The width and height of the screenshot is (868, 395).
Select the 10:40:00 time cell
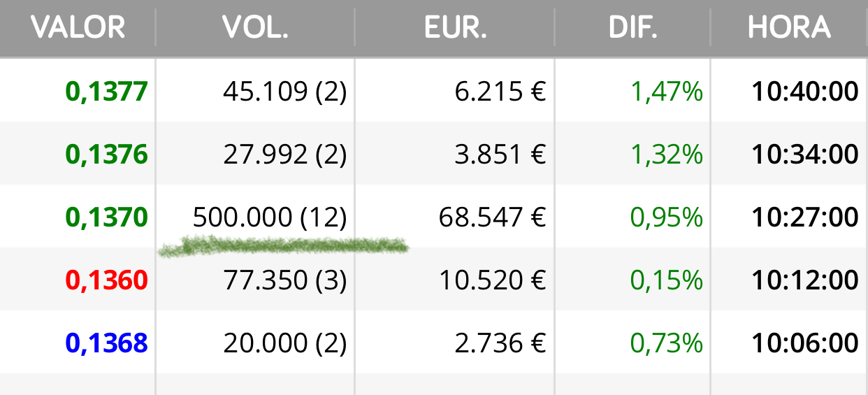click(x=805, y=92)
